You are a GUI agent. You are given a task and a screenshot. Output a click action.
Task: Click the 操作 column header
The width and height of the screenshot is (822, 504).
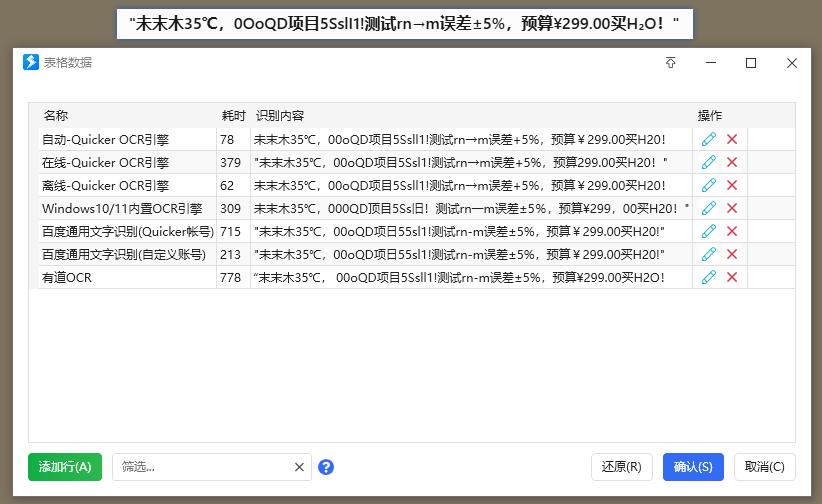710,115
